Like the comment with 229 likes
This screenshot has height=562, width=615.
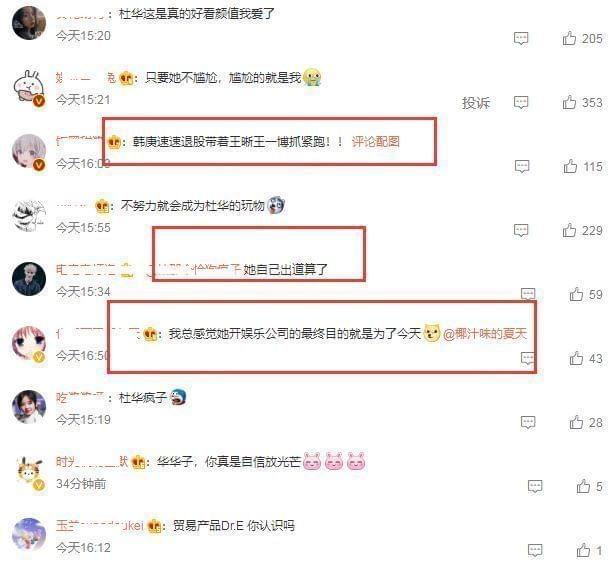tap(569, 230)
